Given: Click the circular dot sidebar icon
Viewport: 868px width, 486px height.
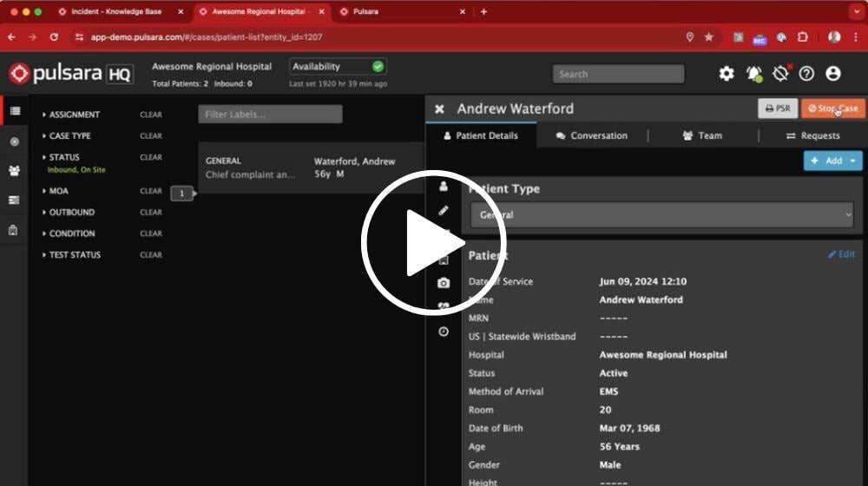Looking at the screenshot, I should pyautogui.click(x=15, y=141).
